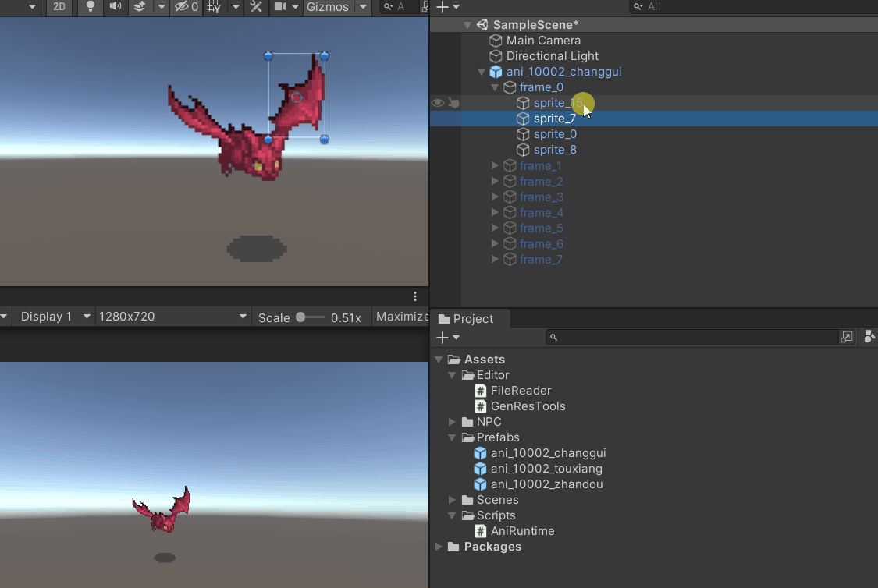
Task: Click blue prefab icon of ani_10002_changgui in Hierarchy
Action: [x=496, y=72]
